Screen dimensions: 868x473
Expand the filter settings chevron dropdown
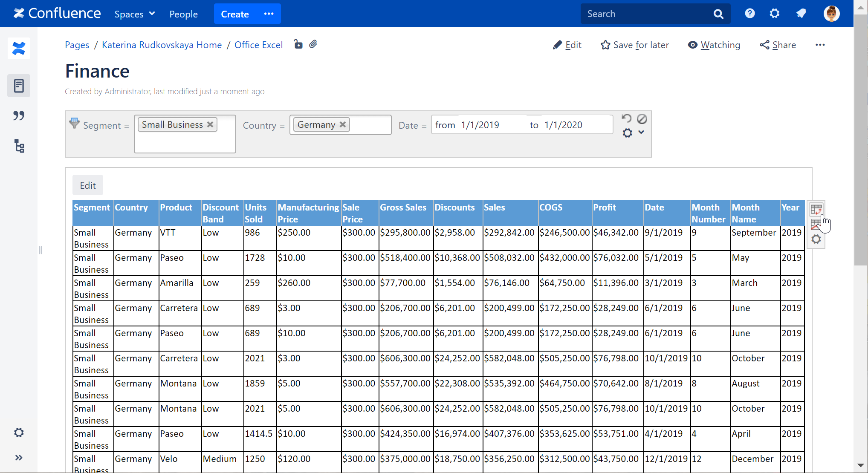641,133
